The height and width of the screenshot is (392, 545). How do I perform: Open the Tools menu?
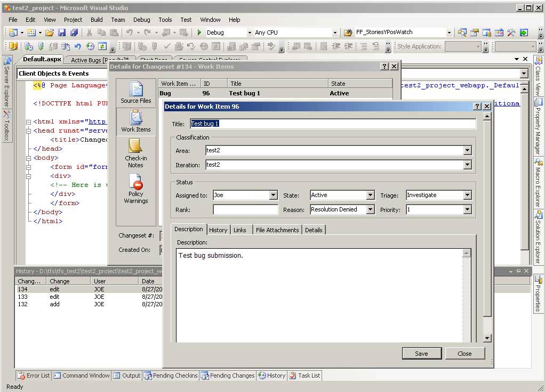(165, 20)
